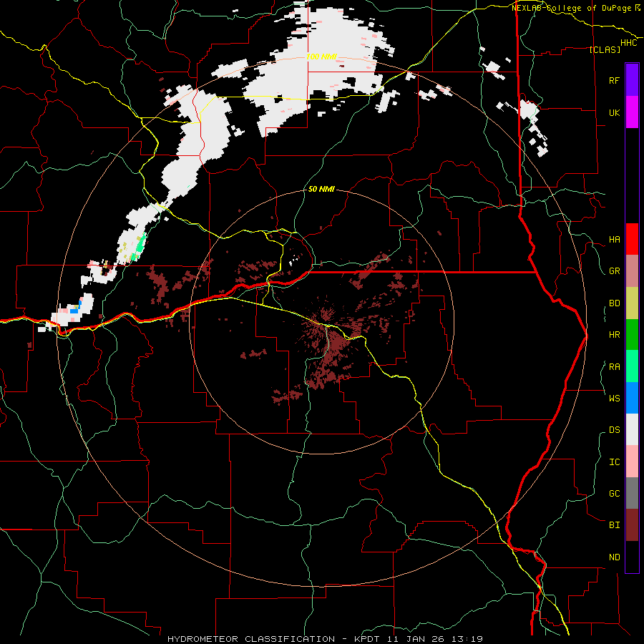
Task: Click the HR legend label
Action: (x=614, y=335)
